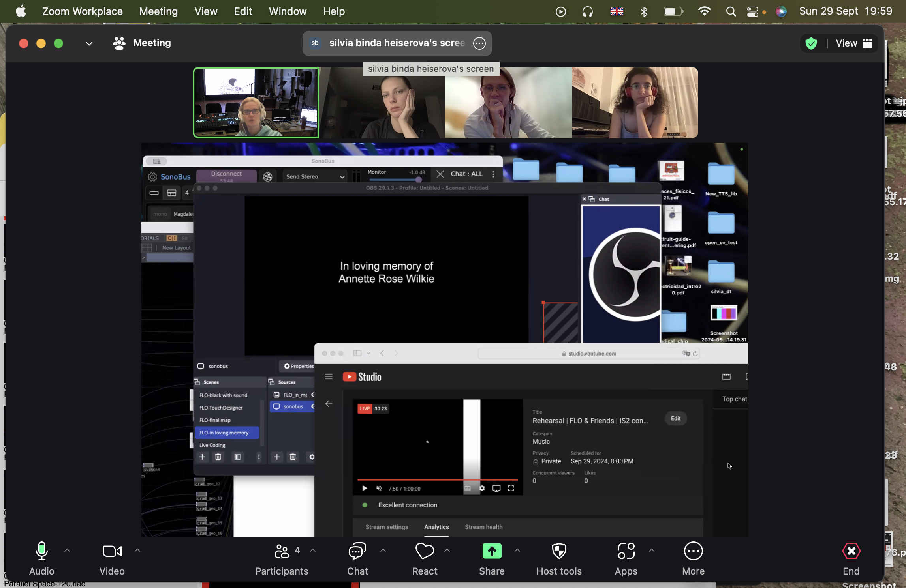
Task: Open the View layout button
Action: tap(853, 43)
